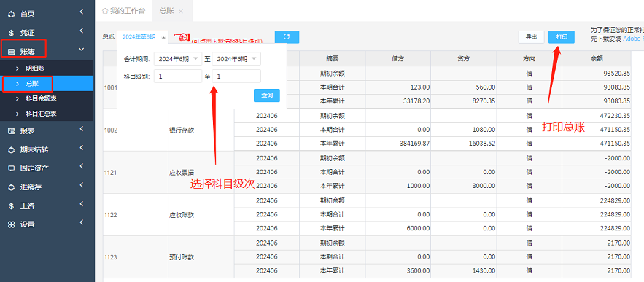Click the 报表 report icon in sidebar
Viewport: 644px width, 282px height.
[12, 131]
